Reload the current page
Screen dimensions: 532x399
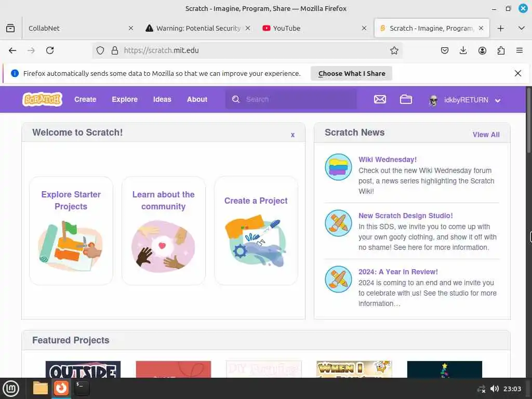[x=50, y=50]
